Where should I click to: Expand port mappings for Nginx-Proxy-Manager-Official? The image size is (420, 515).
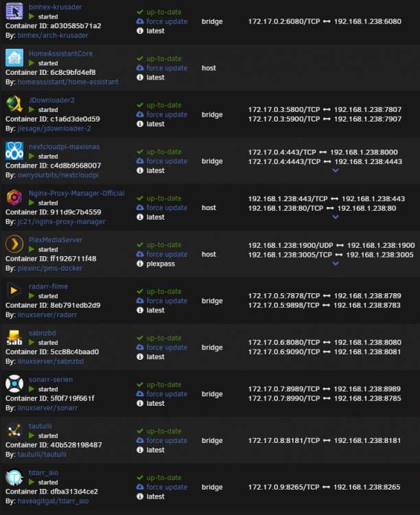tap(336, 217)
